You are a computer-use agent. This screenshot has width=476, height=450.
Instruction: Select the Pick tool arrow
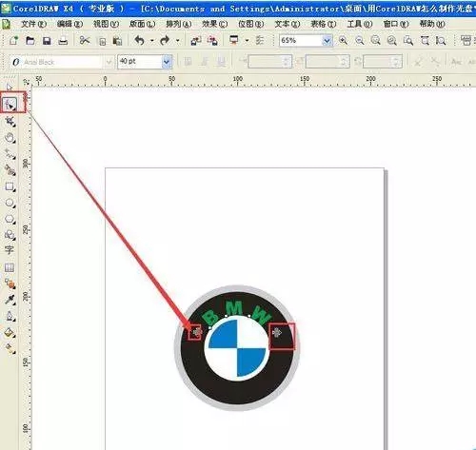tap(10, 87)
